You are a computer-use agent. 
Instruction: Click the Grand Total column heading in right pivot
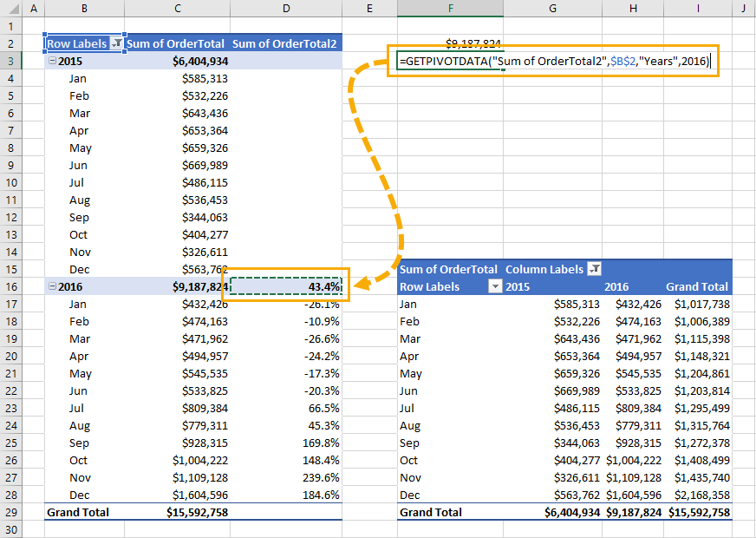(697, 286)
